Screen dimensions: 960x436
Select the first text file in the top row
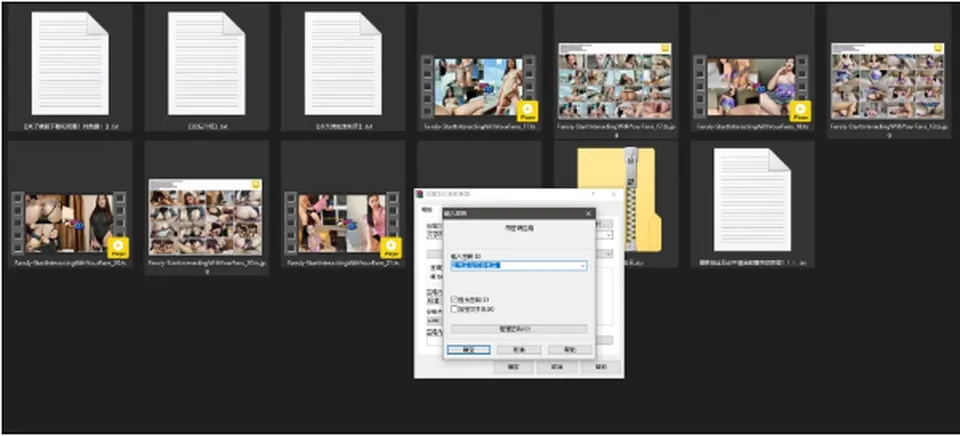click(70, 63)
